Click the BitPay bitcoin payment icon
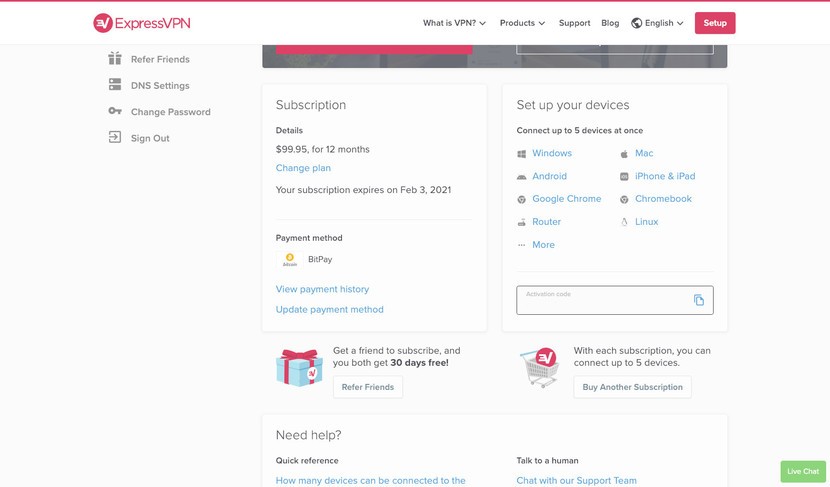 point(290,259)
